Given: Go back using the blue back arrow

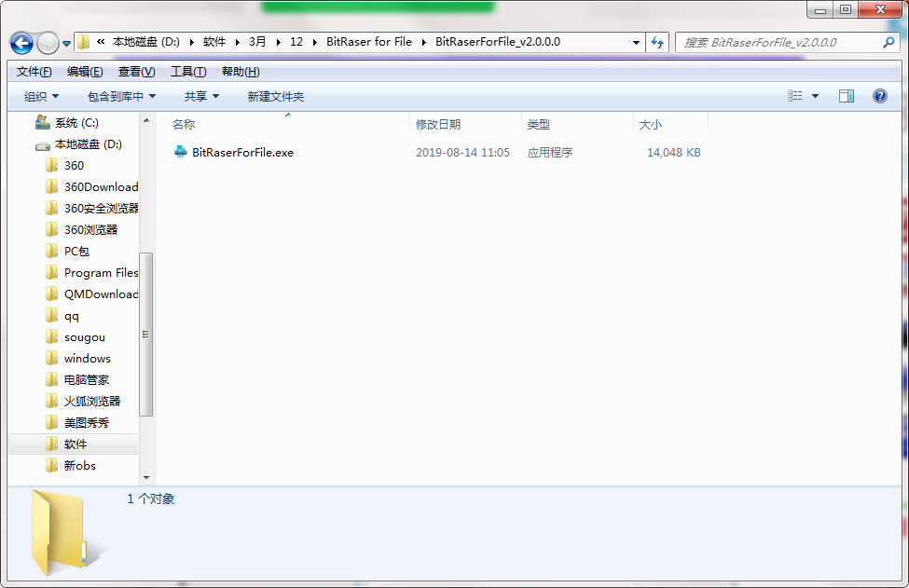Looking at the screenshot, I should 21,43.
